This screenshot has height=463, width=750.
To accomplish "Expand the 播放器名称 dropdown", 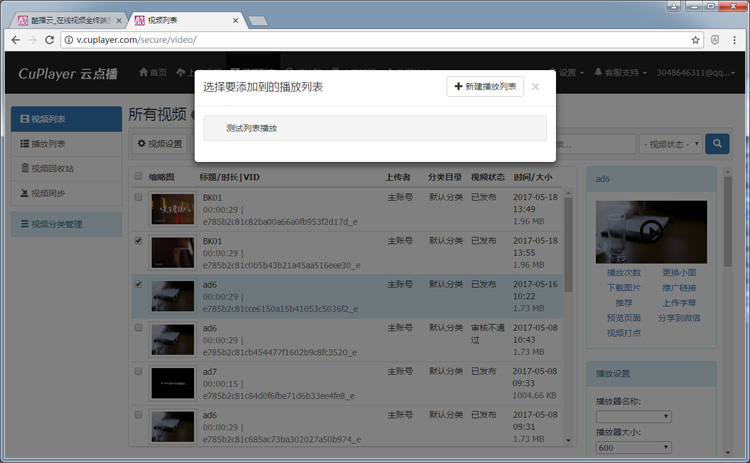I will pyautogui.click(x=633, y=417).
